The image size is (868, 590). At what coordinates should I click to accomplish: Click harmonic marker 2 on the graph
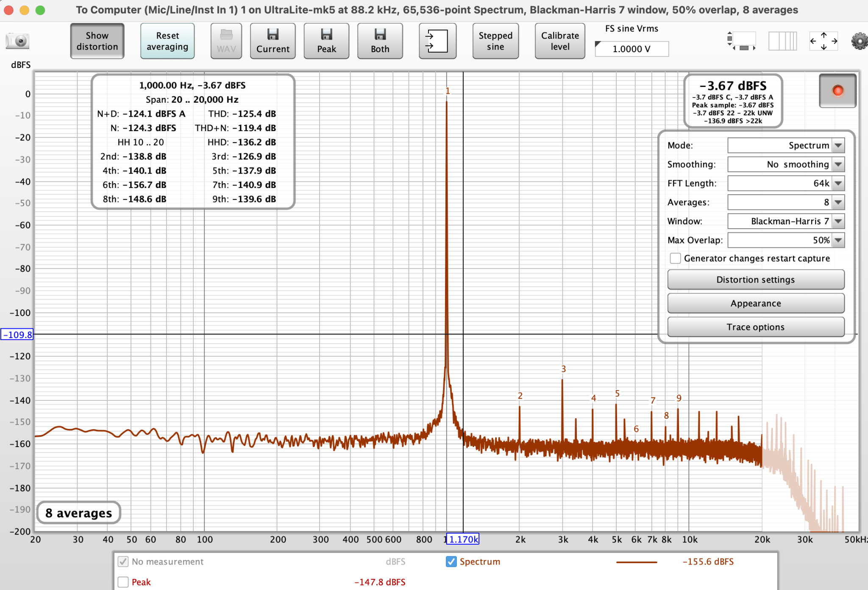click(520, 396)
